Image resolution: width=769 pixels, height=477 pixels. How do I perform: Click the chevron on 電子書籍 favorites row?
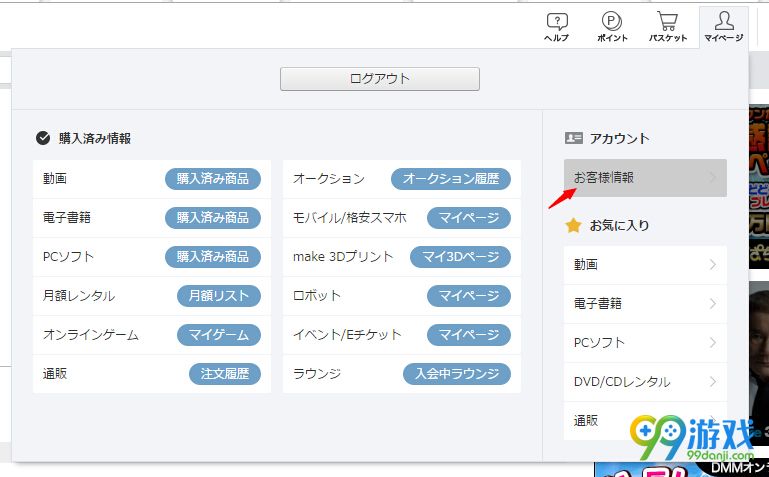click(x=713, y=304)
